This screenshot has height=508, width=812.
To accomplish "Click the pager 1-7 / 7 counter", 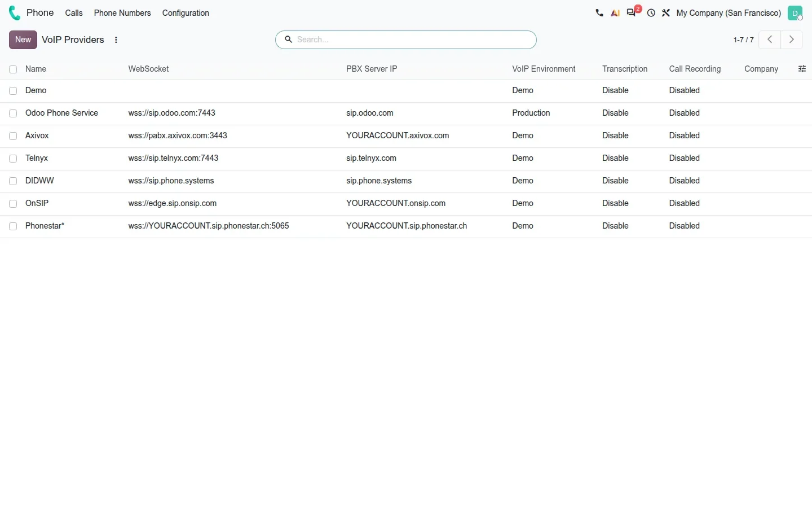I will (x=743, y=40).
